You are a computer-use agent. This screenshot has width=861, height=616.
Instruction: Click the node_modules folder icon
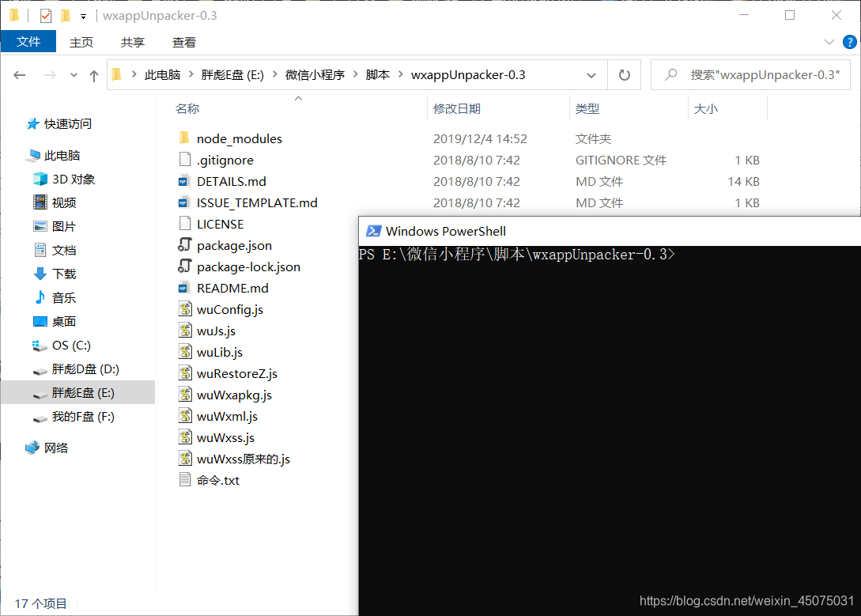point(184,138)
